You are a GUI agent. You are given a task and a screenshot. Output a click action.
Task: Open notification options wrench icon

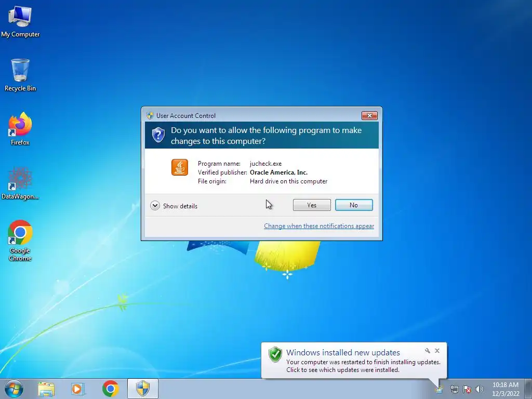point(428,351)
